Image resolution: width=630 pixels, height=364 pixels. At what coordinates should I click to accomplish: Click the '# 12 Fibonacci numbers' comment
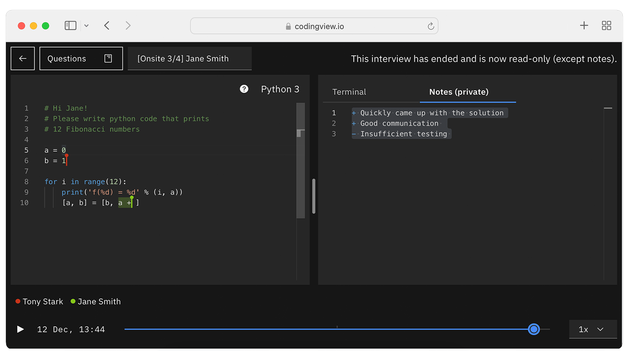coord(92,130)
